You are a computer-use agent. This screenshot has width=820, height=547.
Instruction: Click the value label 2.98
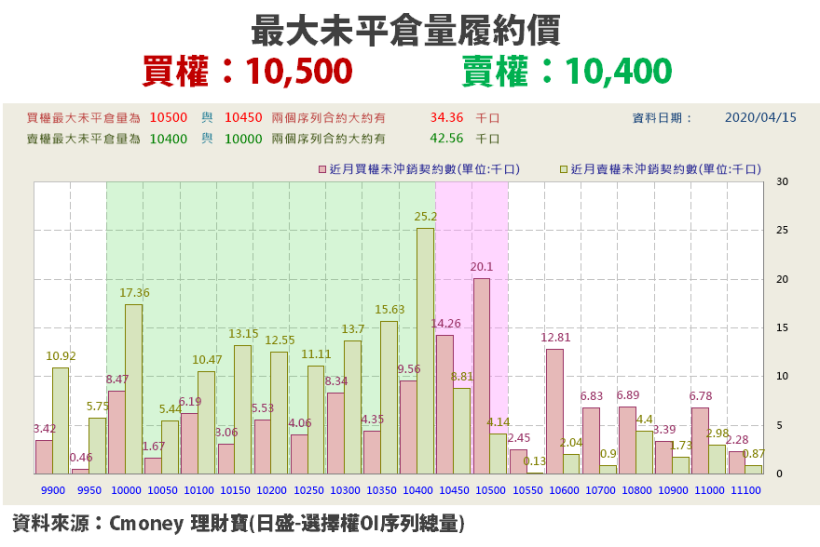point(718,433)
